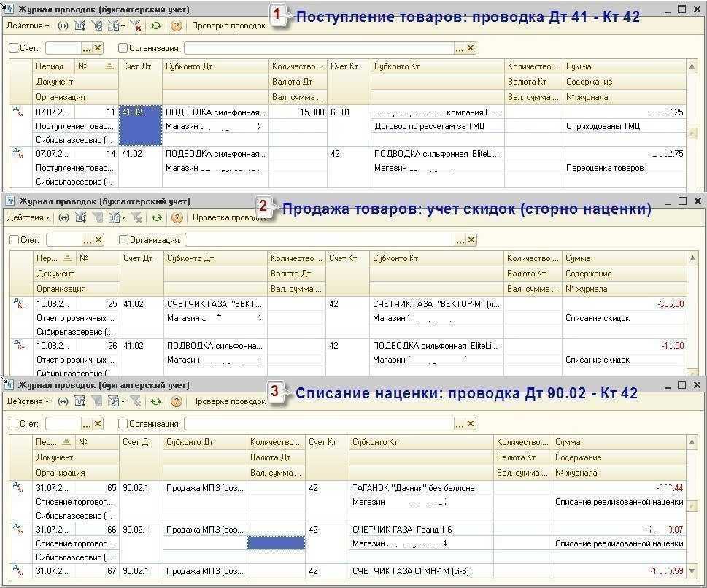Screen dimensions: 707x588
Task: Click Счет input field in middle window
Action: coord(64,240)
